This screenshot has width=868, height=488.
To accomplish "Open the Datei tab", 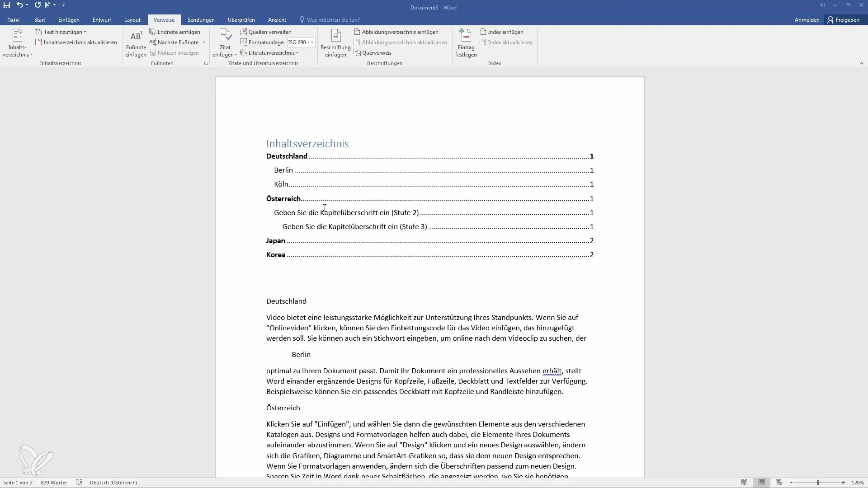I will coord(13,20).
